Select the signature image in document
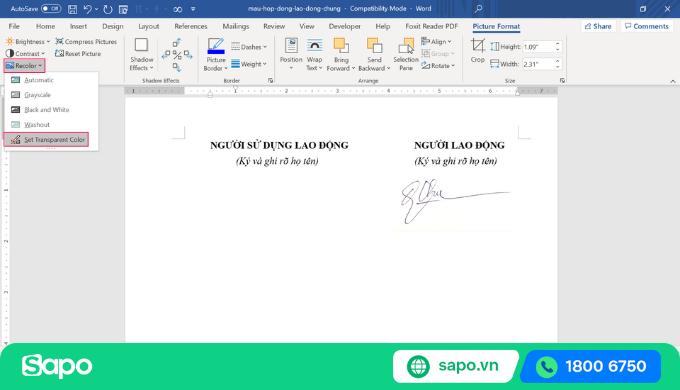Image resolution: width=680 pixels, height=390 pixels. tap(453, 203)
